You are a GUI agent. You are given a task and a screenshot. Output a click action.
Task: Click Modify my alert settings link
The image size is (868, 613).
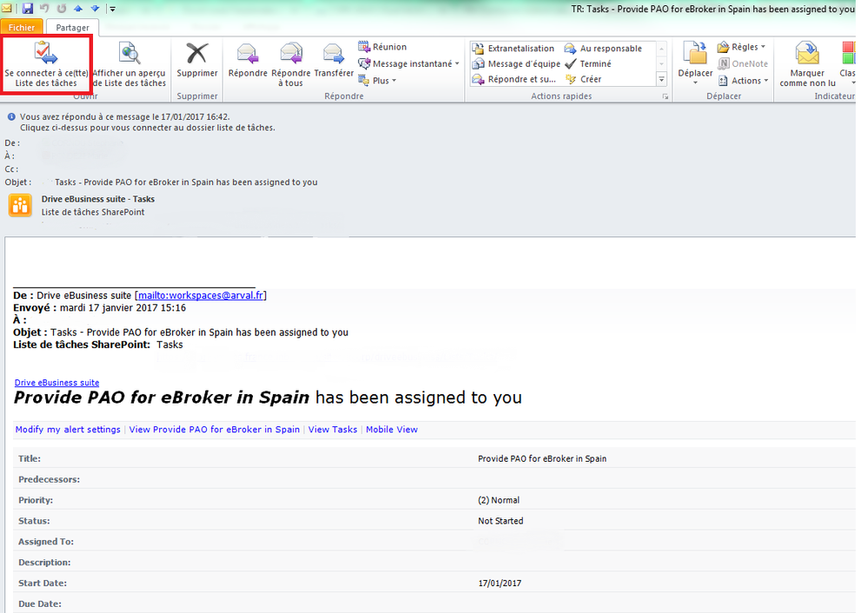pos(68,429)
